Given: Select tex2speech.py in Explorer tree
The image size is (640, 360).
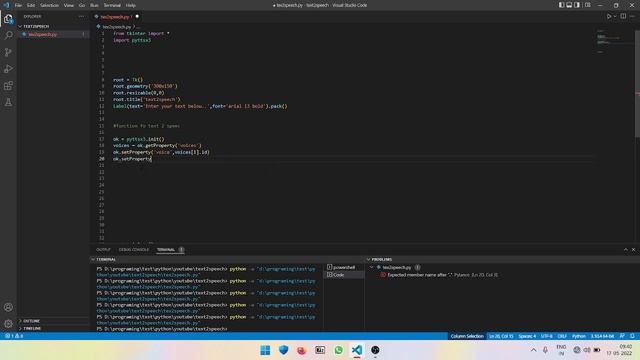Looking at the screenshot, I should click(42, 34).
